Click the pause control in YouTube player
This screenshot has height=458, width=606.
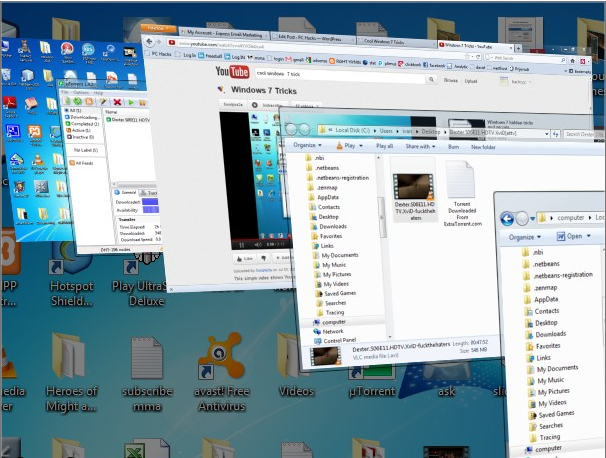[x=242, y=245]
